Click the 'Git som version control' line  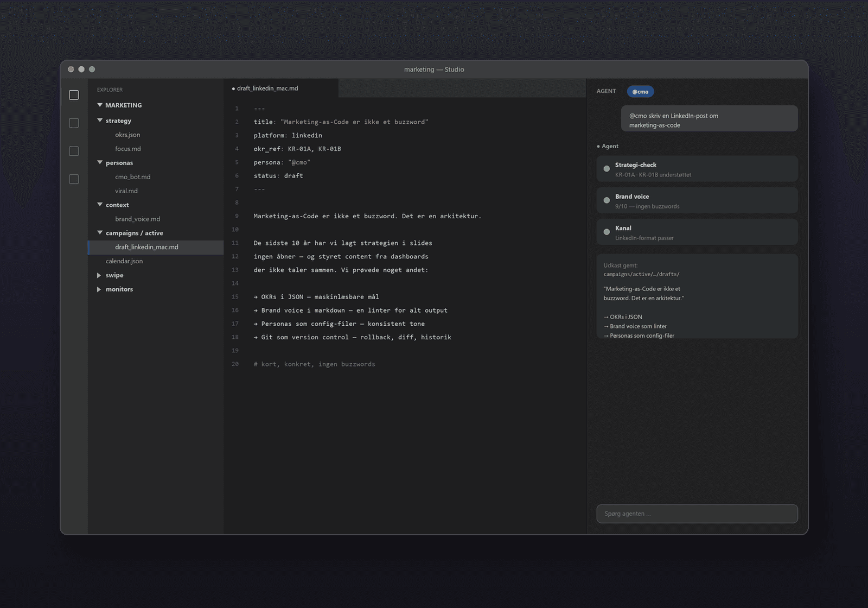pyautogui.click(x=352, y=337)
